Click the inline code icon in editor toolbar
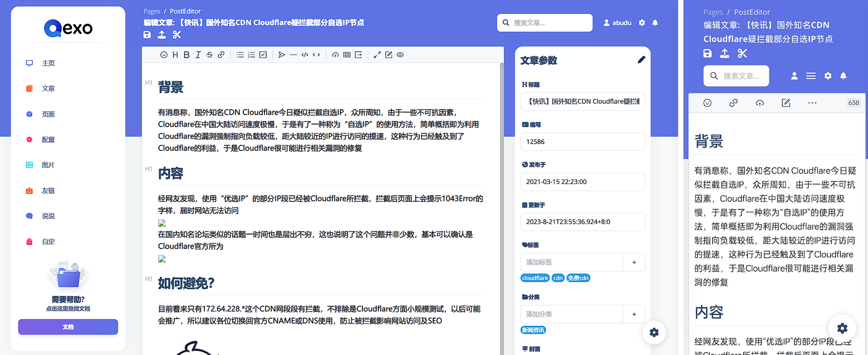This screenshot has width=868, height=355. click(x=316, y=55)
